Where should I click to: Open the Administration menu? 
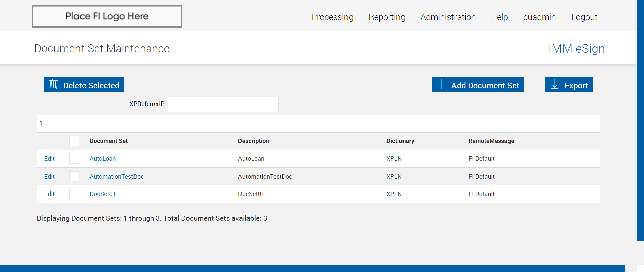point(448,17)
